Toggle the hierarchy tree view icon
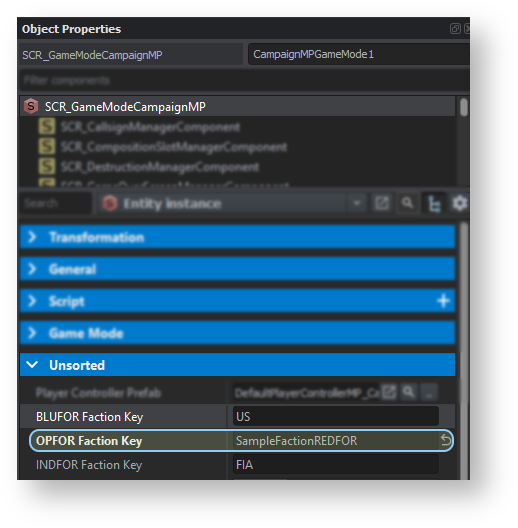 click(x=434, y=203)
